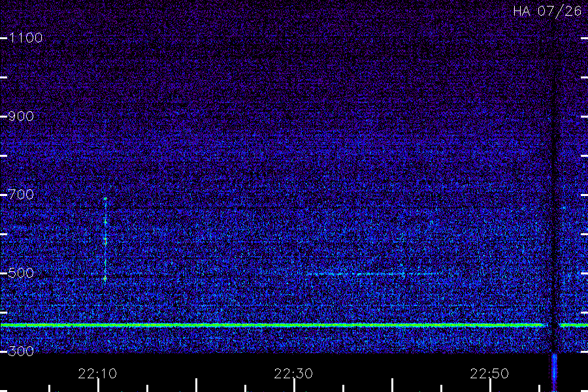Screen dimensions: 588x392
Task: Click the 22:50 time axis label
Action: (489, 374)
